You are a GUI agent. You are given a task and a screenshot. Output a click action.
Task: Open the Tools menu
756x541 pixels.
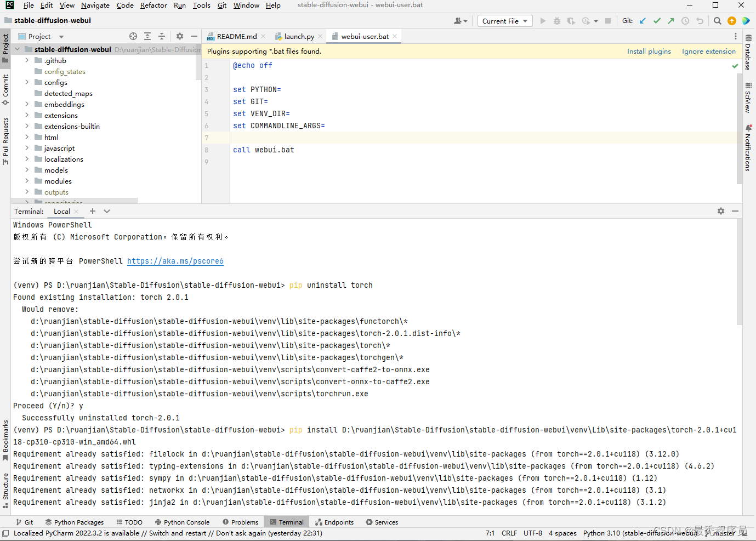pyautogui.click(x=201, y=5)
